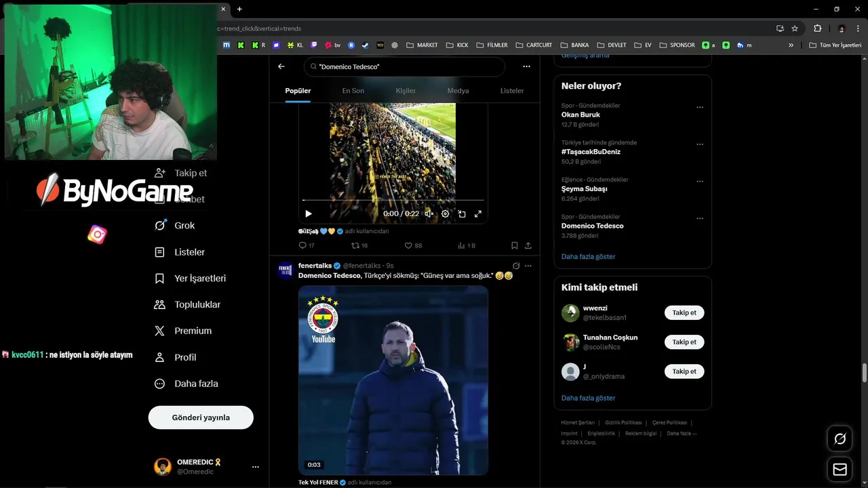
Task: Open Topluluklar in the sidebar
Action: [x=187, y=305]
